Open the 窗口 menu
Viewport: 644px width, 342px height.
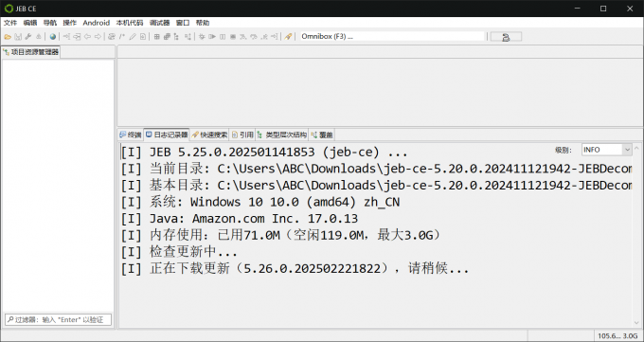pos(183,23)
